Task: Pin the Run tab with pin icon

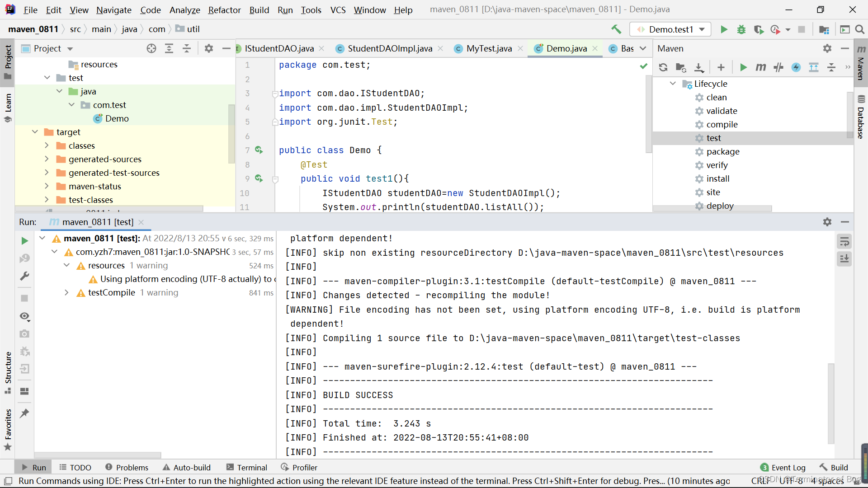Action: click(x=24, y=413)
